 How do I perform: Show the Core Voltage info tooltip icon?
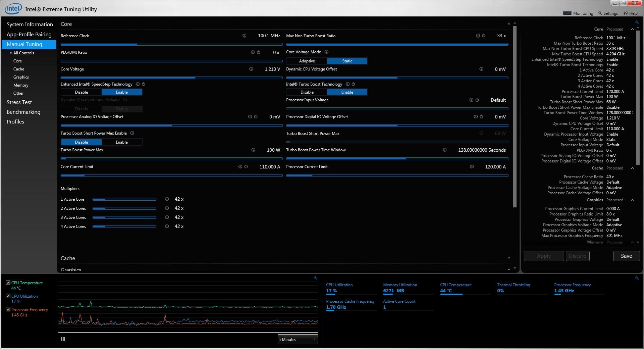coord(251,69)
